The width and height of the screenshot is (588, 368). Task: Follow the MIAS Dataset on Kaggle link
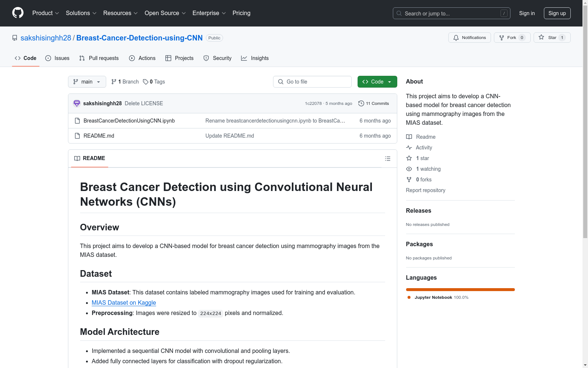click(124, 302)
